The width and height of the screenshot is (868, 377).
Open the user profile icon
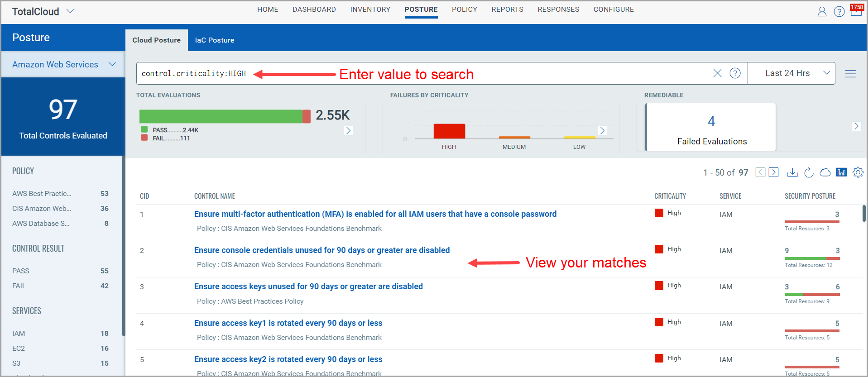822,12
